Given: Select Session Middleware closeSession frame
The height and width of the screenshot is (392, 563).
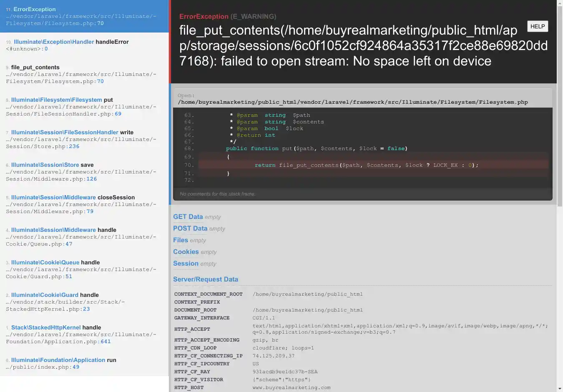Looking at the screenshot, I should (x=83, y=204).
